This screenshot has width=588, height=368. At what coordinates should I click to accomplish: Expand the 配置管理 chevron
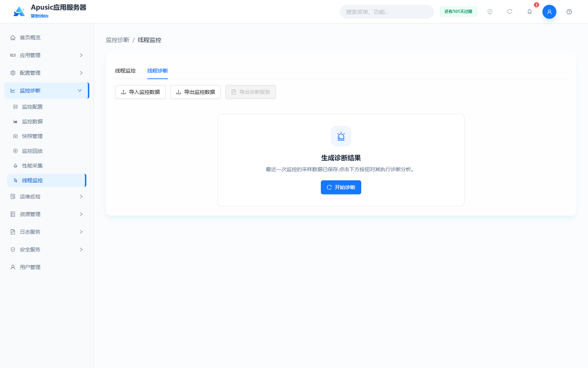(x=81, y=73)
